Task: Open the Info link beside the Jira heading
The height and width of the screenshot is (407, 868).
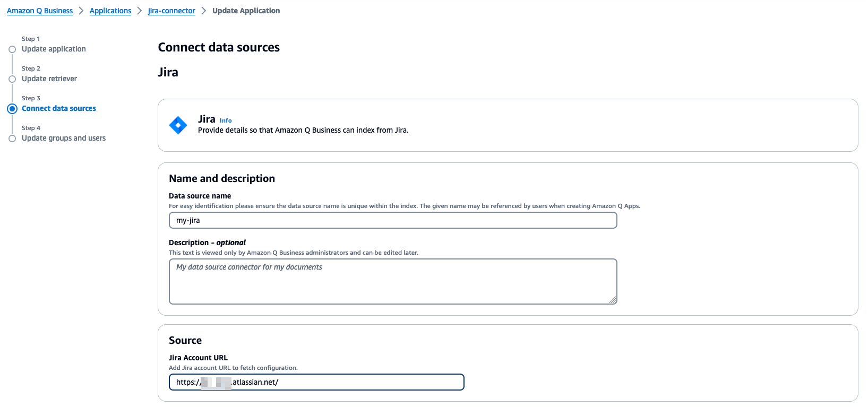Action: click(226, 120)
